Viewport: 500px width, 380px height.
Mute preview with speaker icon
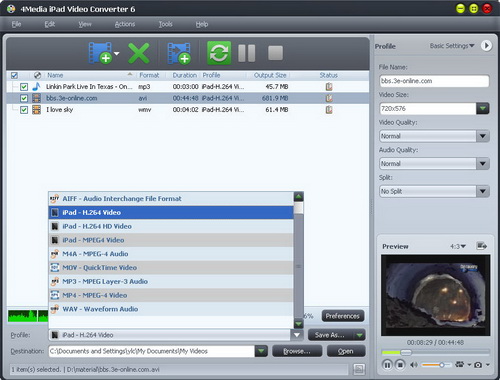coord(414,365)
